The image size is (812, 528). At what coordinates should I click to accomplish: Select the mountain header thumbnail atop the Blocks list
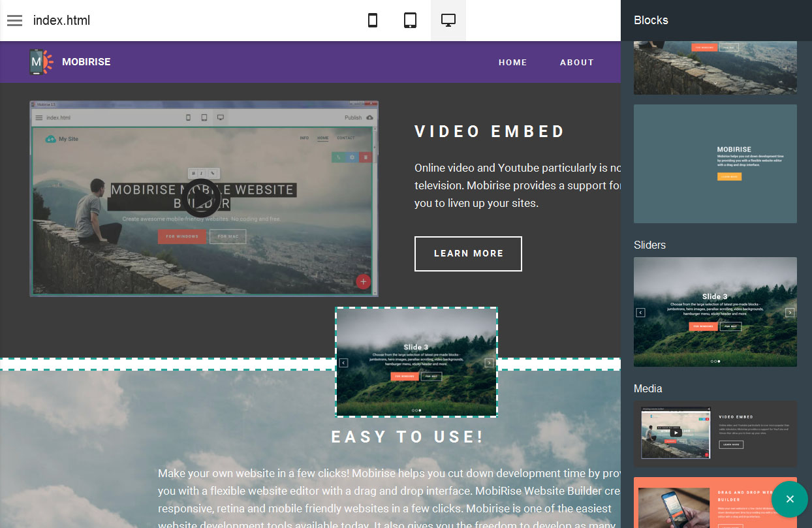pos(715,68)
